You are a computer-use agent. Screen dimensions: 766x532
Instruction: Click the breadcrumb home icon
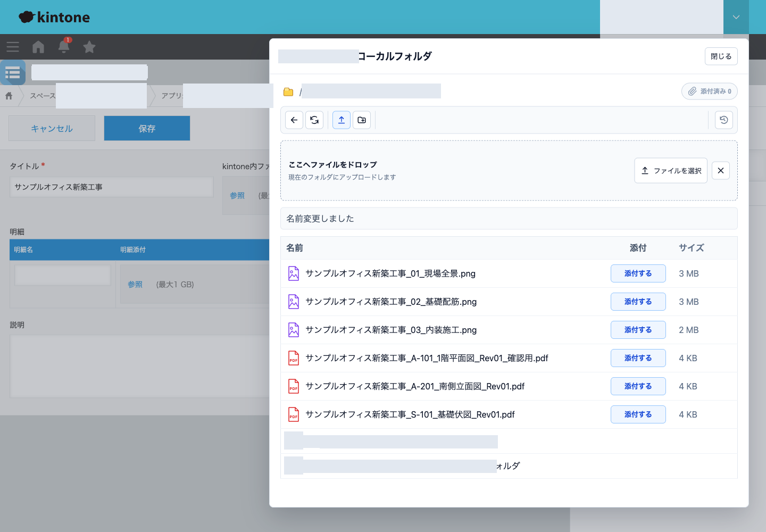pos(9,96)
